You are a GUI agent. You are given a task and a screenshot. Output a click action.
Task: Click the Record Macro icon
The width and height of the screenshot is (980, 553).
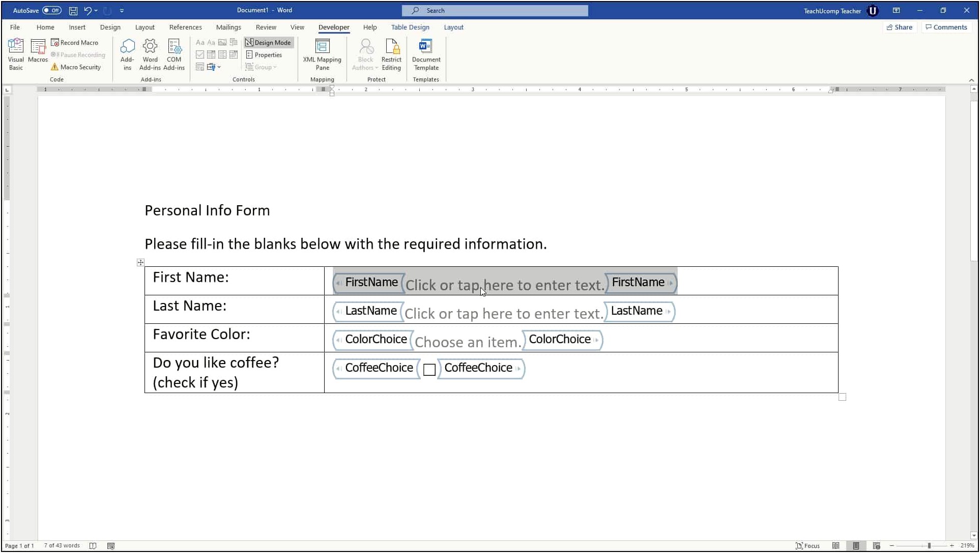[74, 42]
